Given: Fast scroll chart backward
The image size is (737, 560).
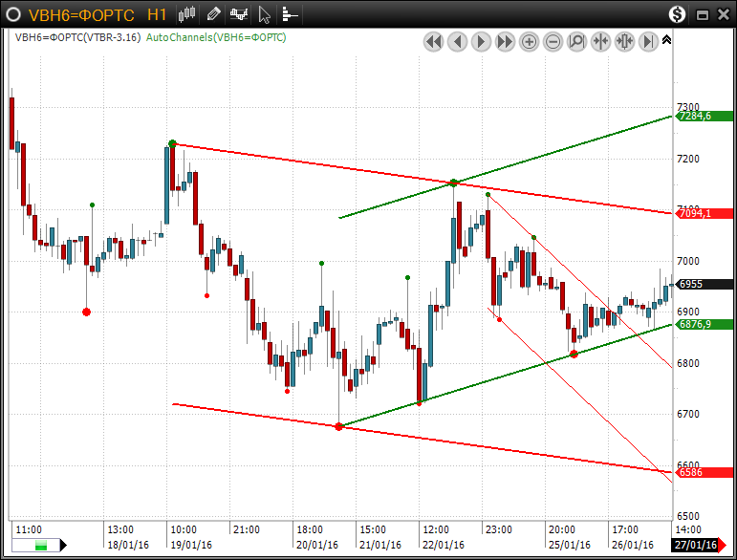Looking at the screenshot, I should click(x=433, y=41).
